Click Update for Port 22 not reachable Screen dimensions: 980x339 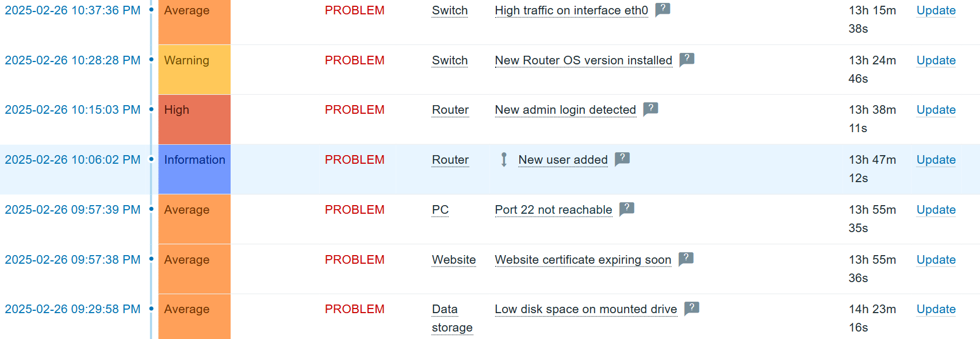point(936,210)
